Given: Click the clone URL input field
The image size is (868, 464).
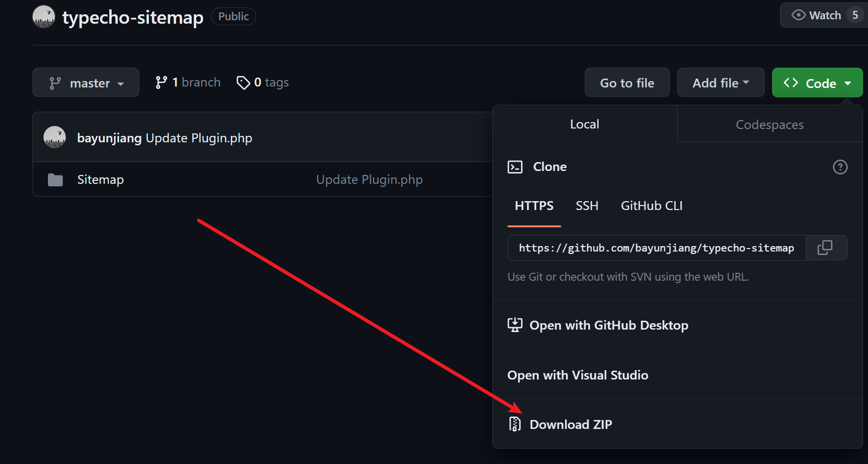Looking at the screenshot, I should (656, 248).
